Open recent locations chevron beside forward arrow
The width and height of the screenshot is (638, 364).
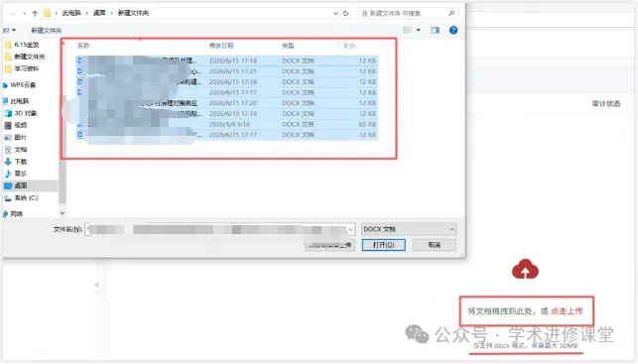click(25, 14)
